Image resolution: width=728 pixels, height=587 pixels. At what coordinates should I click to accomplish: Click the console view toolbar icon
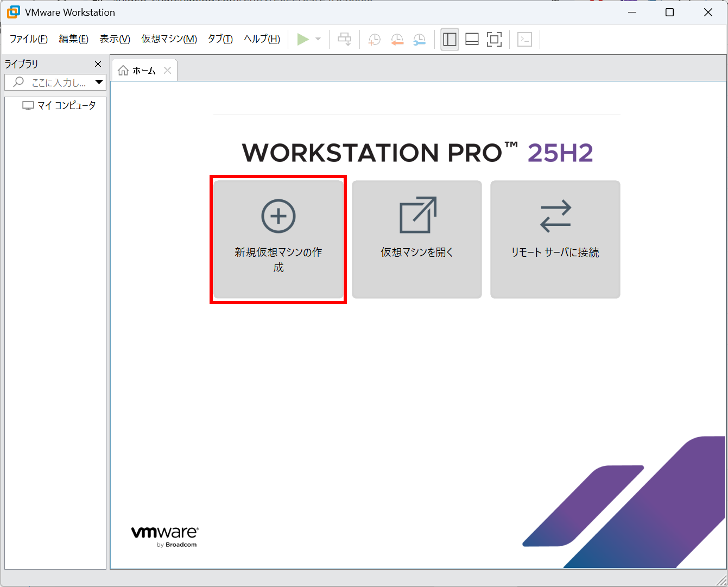click(x=524, y=39)
